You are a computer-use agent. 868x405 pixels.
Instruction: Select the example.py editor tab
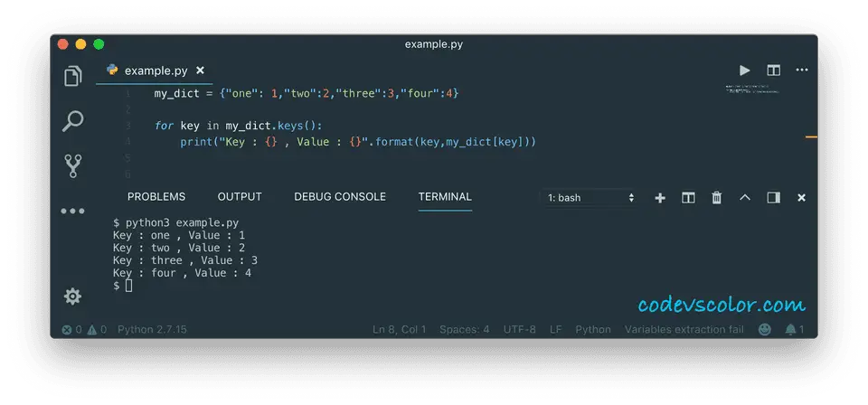point(155,71)
